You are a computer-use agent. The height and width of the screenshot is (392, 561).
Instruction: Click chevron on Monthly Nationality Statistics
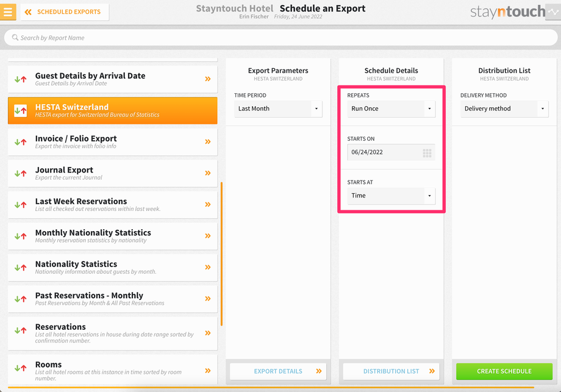tap(208, 236)
